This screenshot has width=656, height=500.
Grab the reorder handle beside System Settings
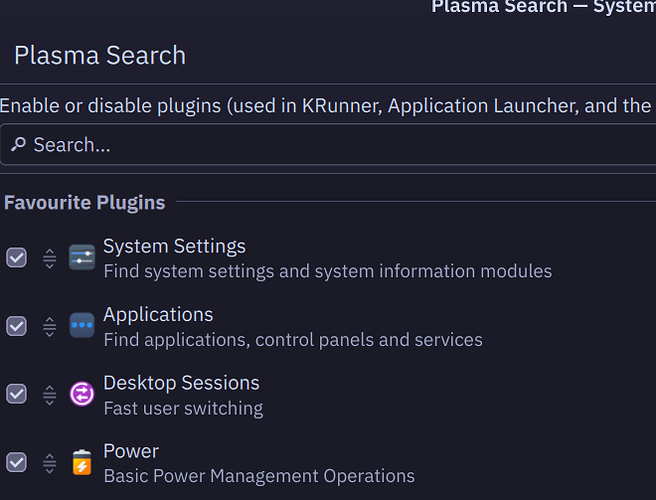49,259
